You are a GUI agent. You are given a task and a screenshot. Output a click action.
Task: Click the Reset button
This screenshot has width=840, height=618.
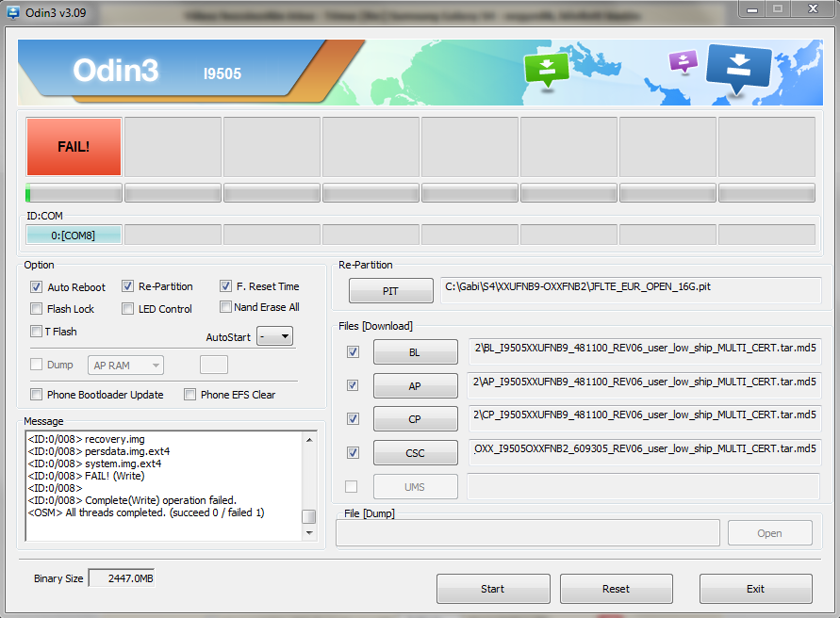point(616,589)
